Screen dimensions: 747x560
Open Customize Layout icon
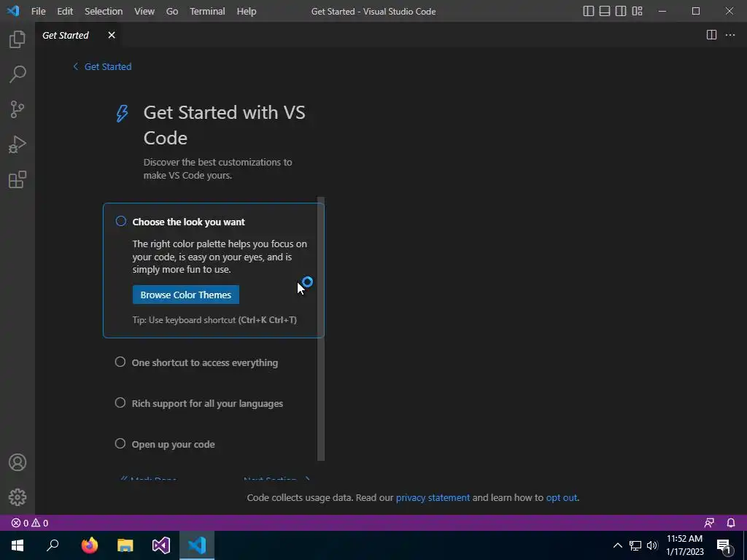[637, 11]
